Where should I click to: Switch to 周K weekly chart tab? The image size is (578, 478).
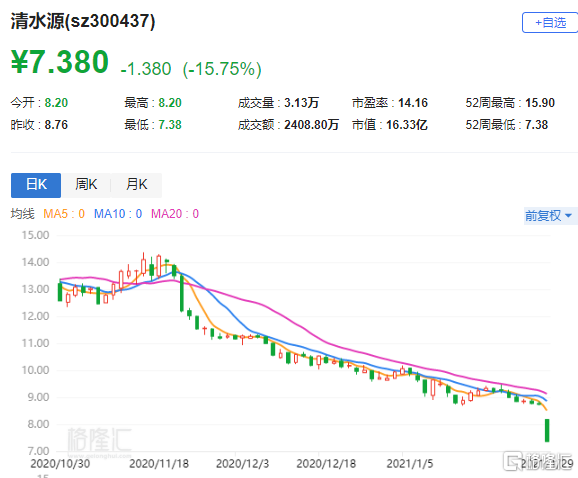click(86, 185)
